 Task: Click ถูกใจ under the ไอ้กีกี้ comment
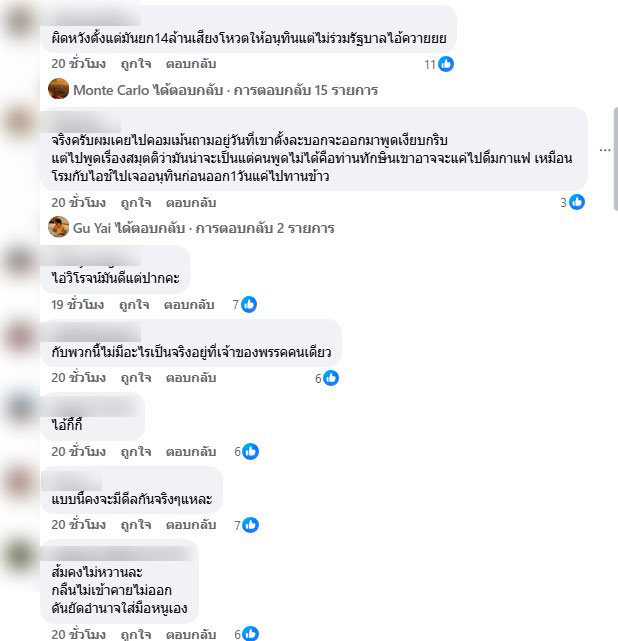click(x=136, y=452)
